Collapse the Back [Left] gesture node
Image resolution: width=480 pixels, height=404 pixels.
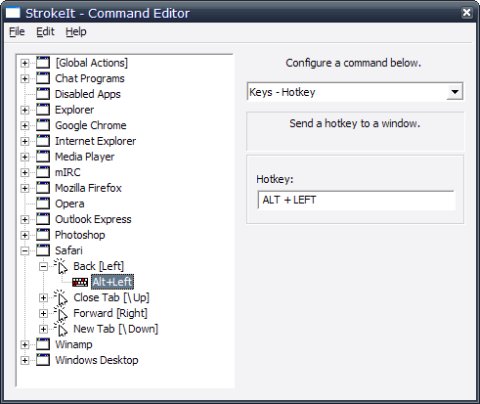[43, 266]
